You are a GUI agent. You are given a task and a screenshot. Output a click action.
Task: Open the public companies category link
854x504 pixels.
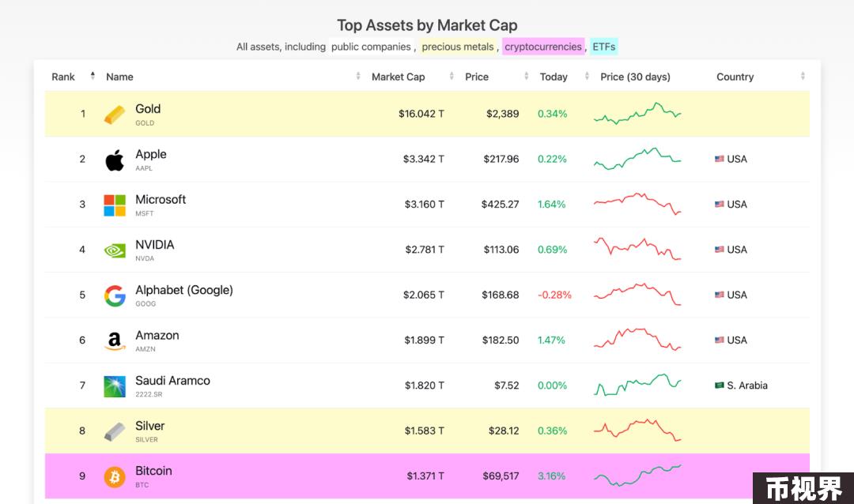coord(371,47)
